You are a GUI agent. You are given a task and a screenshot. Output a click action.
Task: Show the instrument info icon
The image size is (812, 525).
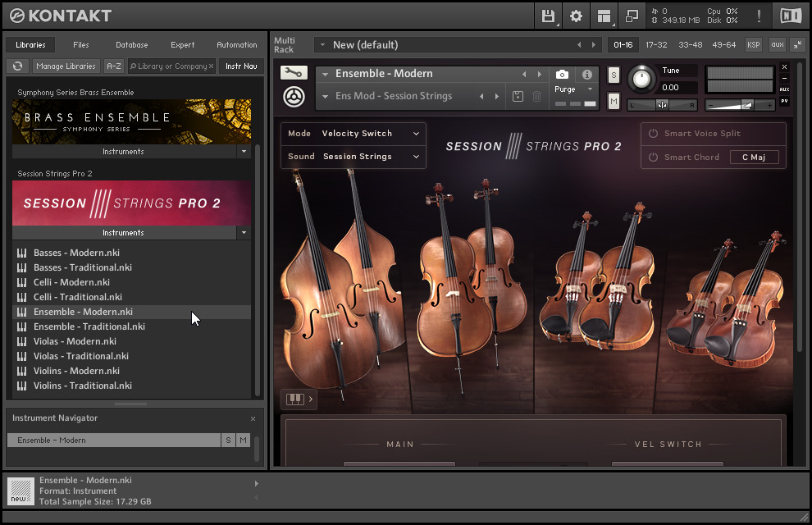pyautogui.click(x=586, y=75)
